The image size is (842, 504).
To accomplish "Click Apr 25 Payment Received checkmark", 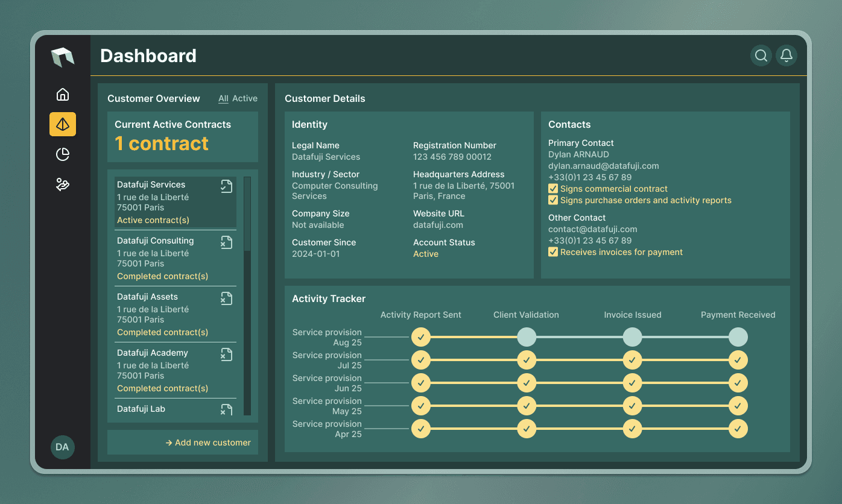I will [x=738, y=429].
